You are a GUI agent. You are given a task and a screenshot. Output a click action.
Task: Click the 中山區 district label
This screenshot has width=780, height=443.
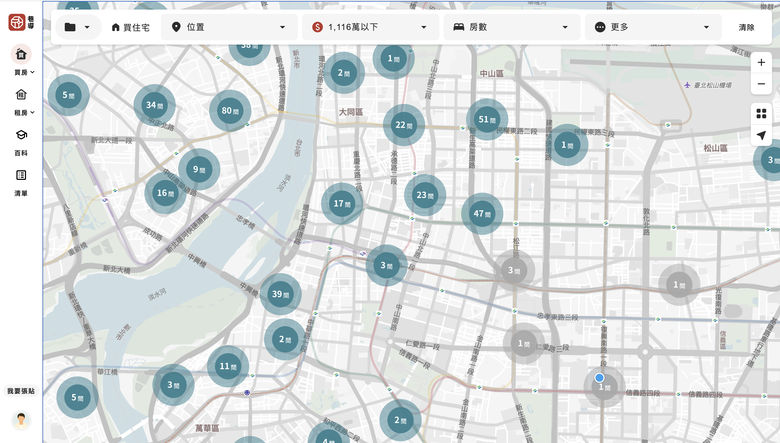point(491,74)
